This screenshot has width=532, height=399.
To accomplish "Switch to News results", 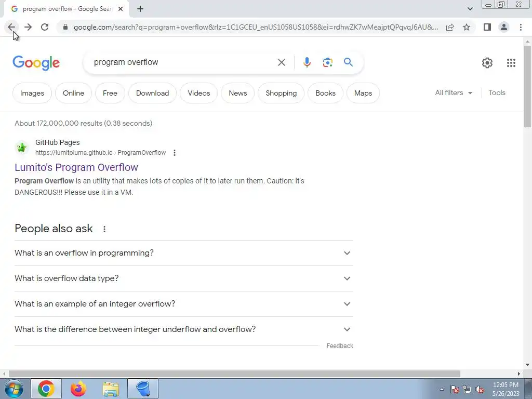I will [237, 93].
